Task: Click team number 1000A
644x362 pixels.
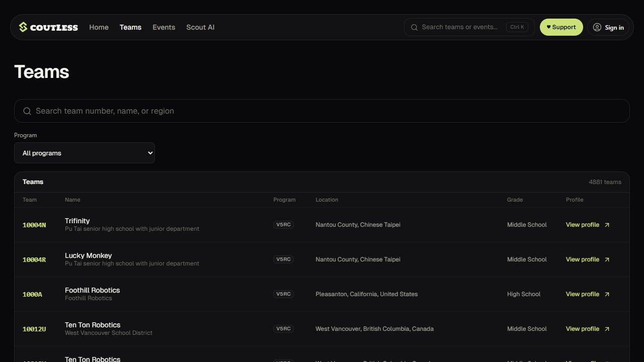Action: [x=32, y=294]
